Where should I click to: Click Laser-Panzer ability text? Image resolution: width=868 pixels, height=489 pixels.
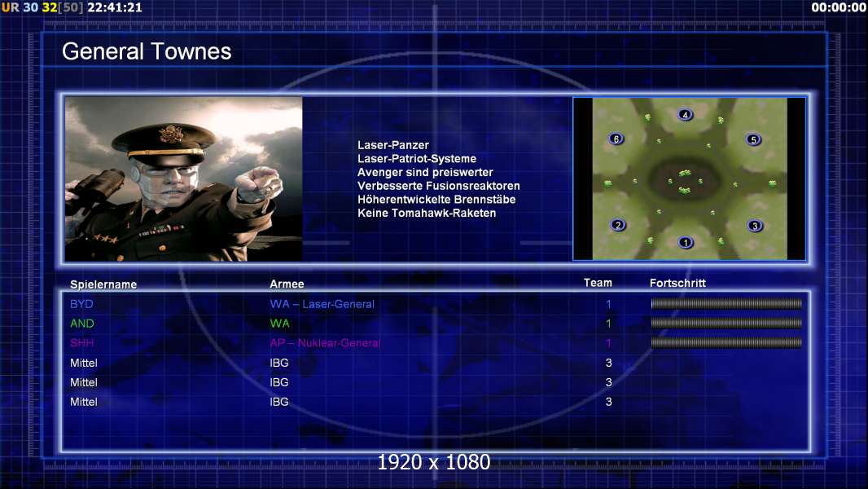click(x=393, y=145)
